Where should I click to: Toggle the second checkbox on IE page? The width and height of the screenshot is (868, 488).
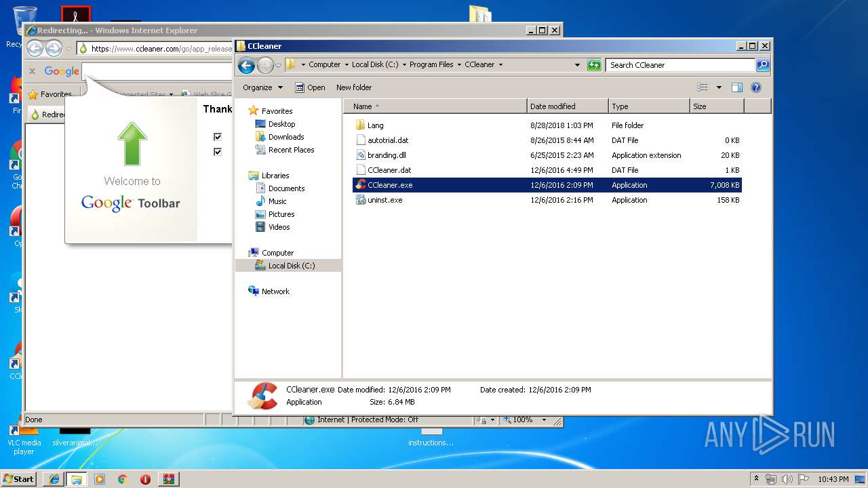click(x=218, y=152)
